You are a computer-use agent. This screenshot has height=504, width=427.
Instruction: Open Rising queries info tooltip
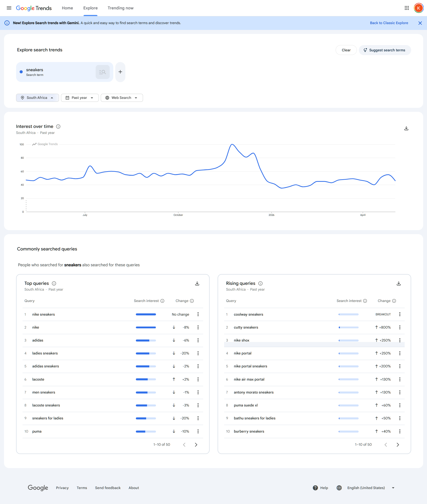pos(260,283)
